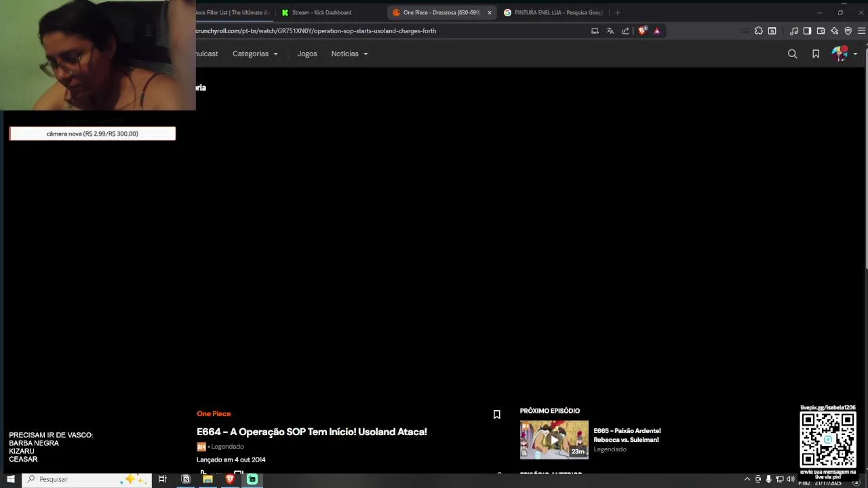Open Brave Shields lion icon
The image size is (868, 488).
tap(642, 30)
